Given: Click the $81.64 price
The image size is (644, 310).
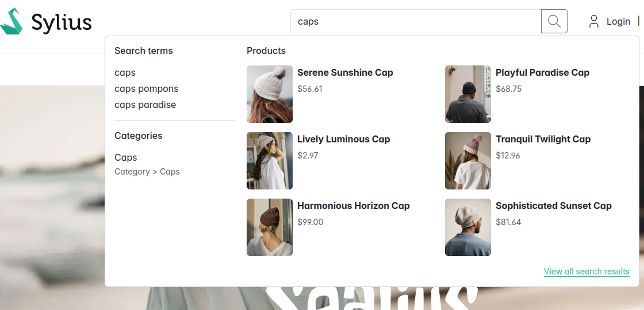Looking at the screenshot, I should pyautogui.click(x=508, y=222).
